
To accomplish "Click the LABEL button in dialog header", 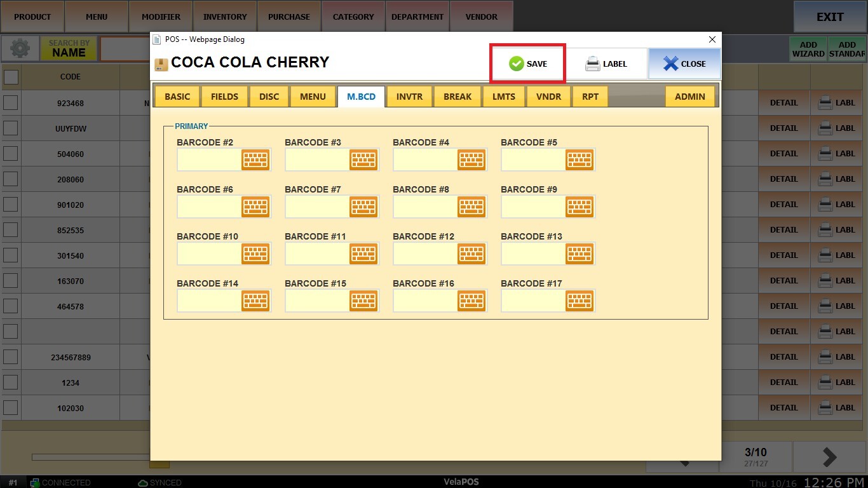I will coord(606,64).
